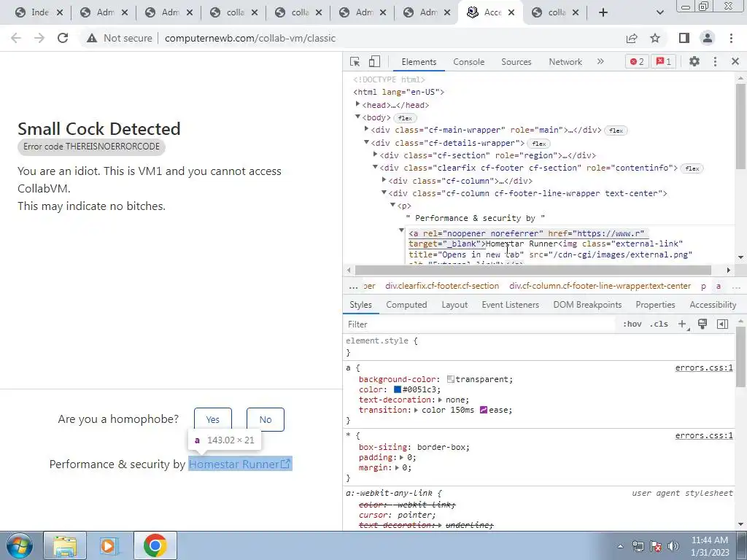Collapse the clearfix cf-footer div node

point(375,168)
